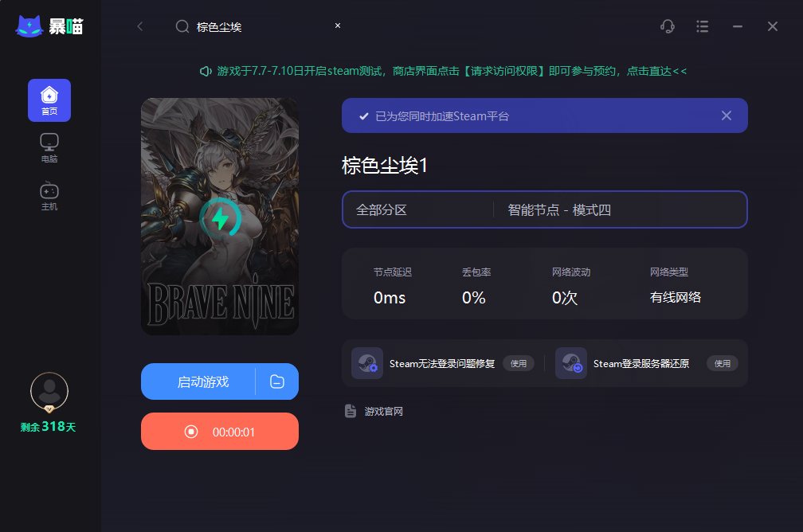
Task: Click the 剩余318天 remaining days text
Action: coord(48,427)
